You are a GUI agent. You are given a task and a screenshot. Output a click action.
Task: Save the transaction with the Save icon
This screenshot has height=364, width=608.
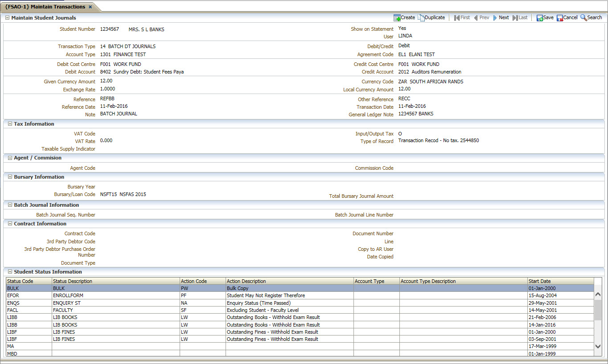point(539,18)
